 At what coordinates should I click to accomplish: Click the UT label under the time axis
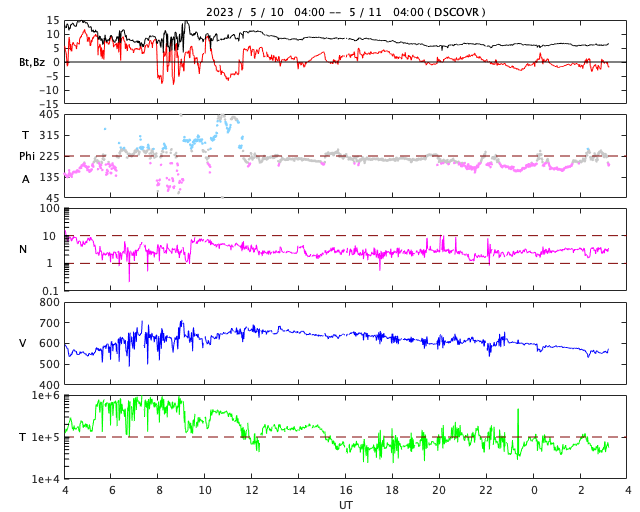point(346,505)
